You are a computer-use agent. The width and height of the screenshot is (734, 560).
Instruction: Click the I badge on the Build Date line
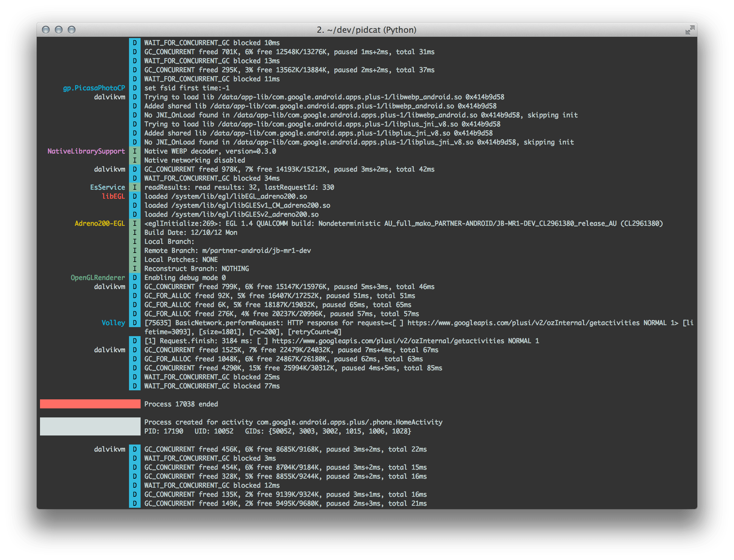pyautogui.click(x=134, y=232)
